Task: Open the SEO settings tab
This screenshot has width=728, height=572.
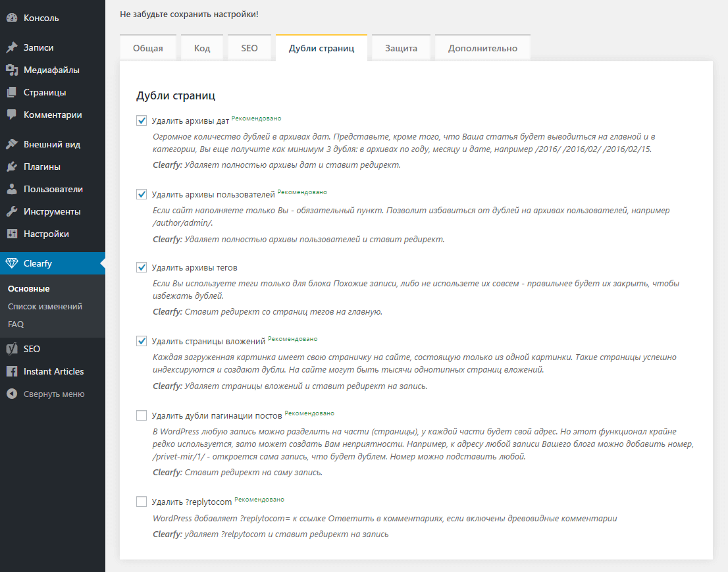Action: tap(249, 48)
